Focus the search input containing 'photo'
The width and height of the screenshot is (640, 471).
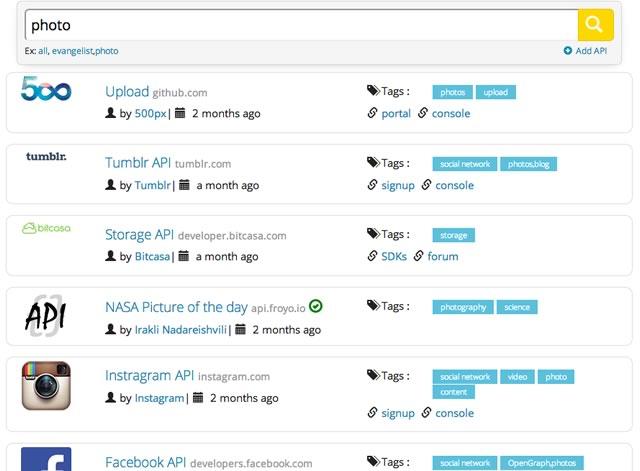(x=300, y=24)
